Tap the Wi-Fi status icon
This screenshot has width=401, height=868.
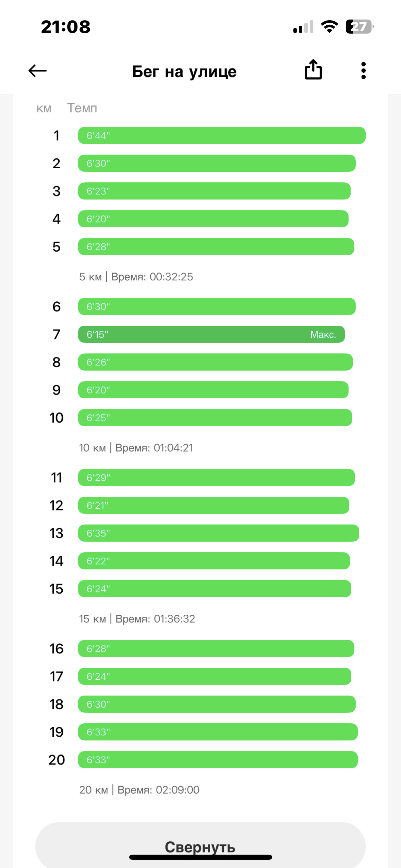click(329, 27)
